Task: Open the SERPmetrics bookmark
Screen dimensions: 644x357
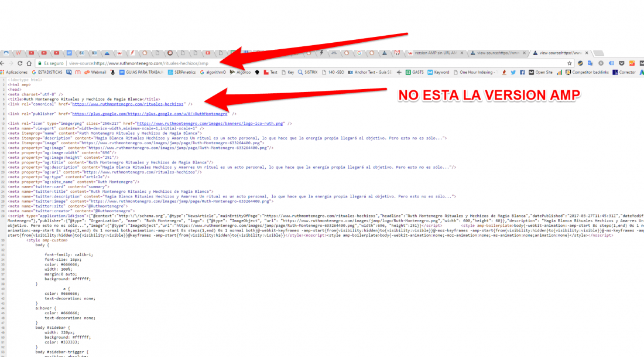Action: 181,72
